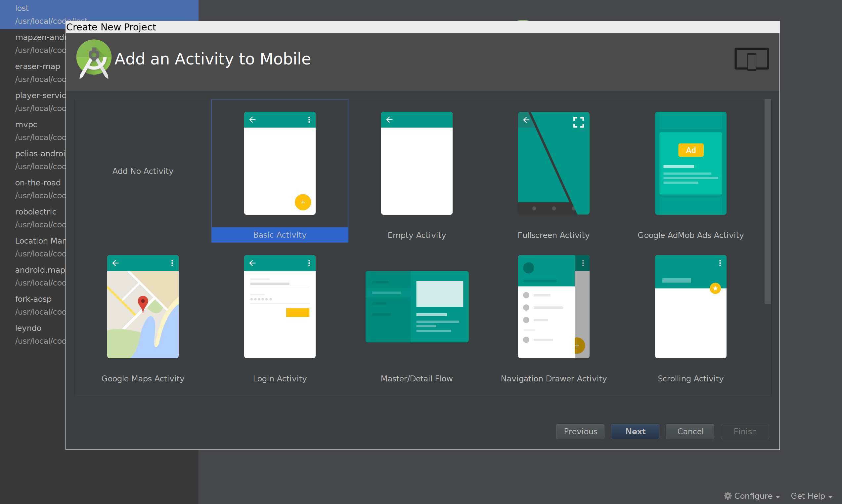Choose the Add No Activity option
Viewport: 842px width, 504px height.
click(143, 171)
